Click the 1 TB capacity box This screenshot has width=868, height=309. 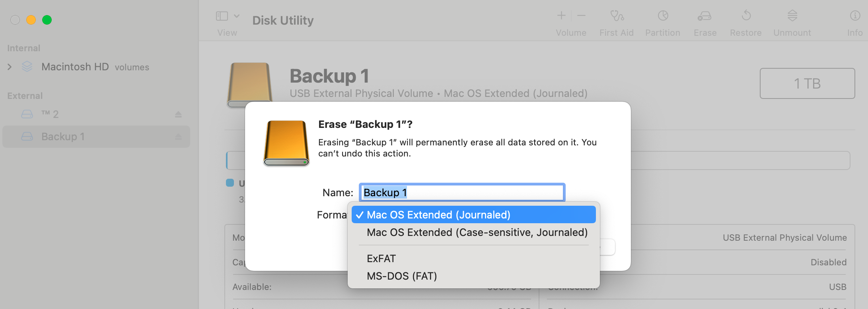(x=807, y=83)
